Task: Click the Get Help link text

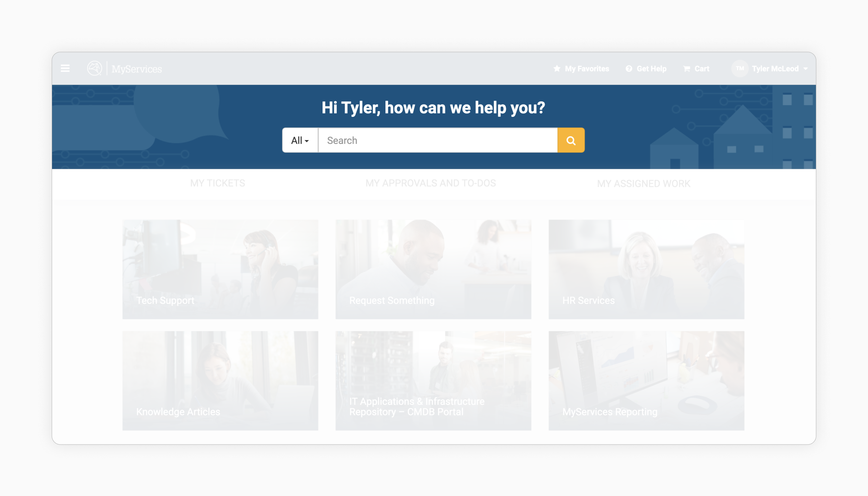Action: pyautogui.click(x=651, y=69)
